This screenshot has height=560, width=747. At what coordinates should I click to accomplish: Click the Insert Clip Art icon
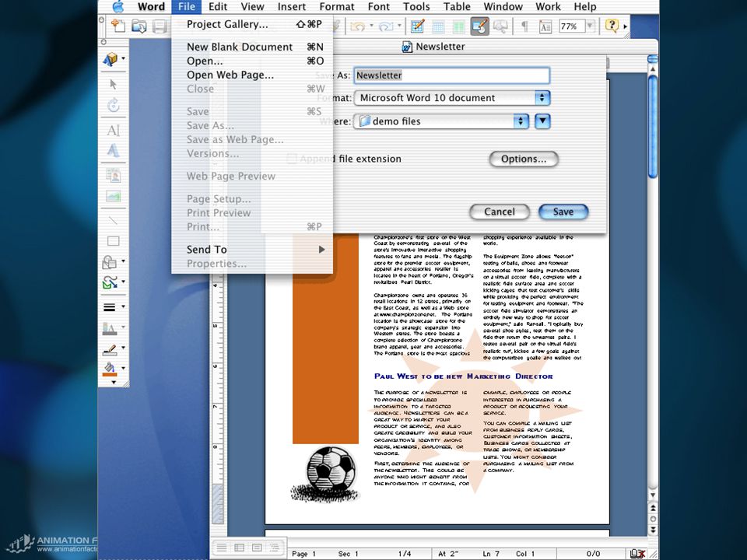click(114, 175)
